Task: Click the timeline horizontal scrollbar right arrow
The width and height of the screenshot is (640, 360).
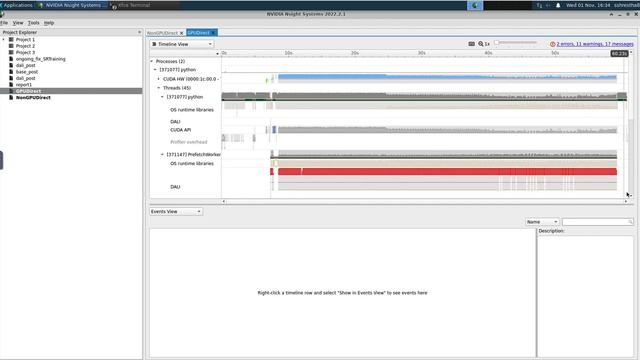Action: pos(626,201)
